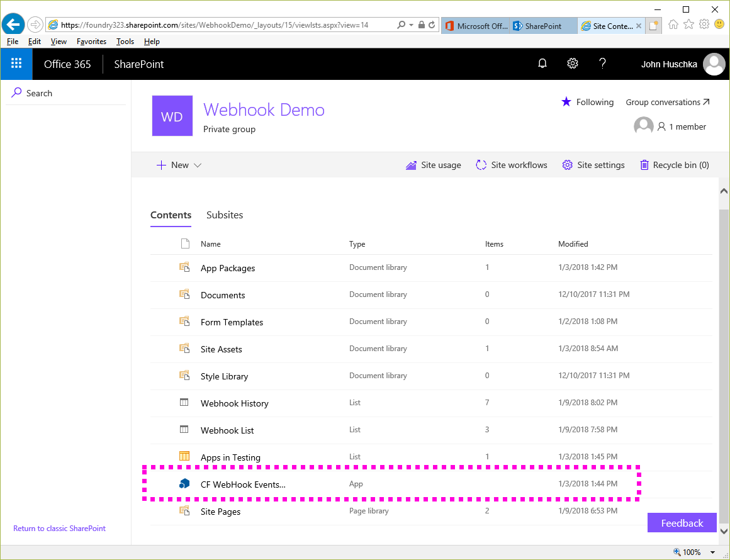Sort by the Modified column header
730x560 pixels.
(573, 244)
